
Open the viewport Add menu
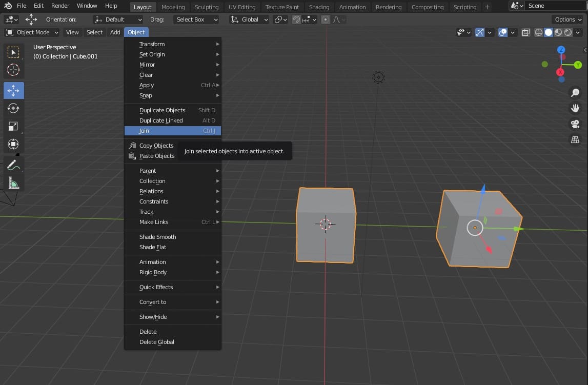(115, 32)
